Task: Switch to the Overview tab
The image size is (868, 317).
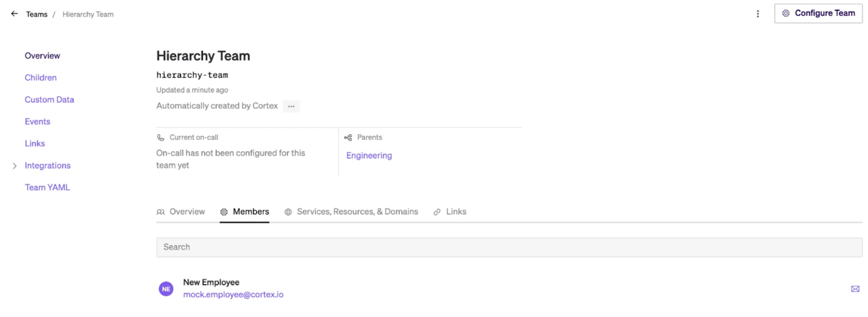Action: [x=181, y=212]
